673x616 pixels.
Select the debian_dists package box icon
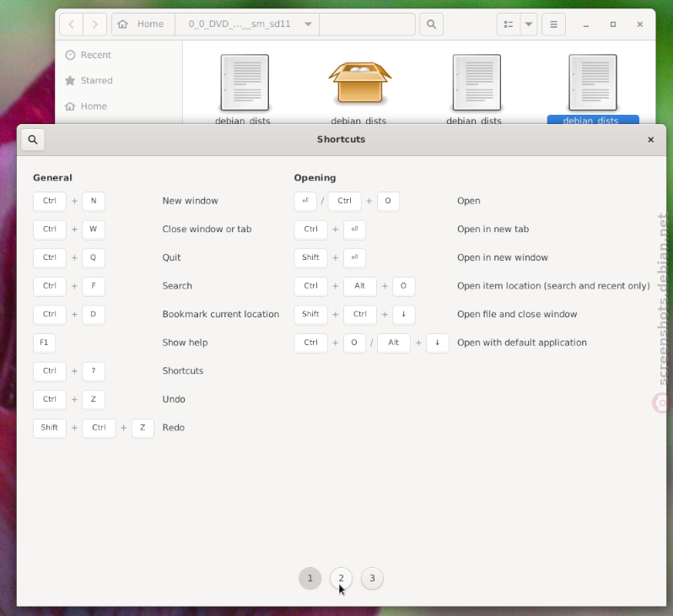coord(360,83)
